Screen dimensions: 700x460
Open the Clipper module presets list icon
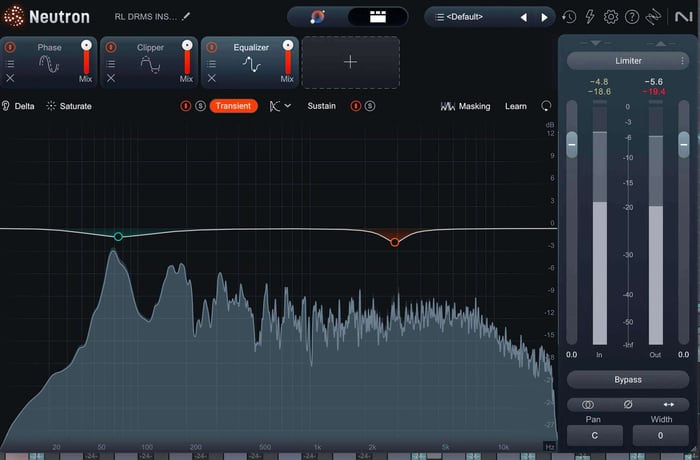(111, 64)
